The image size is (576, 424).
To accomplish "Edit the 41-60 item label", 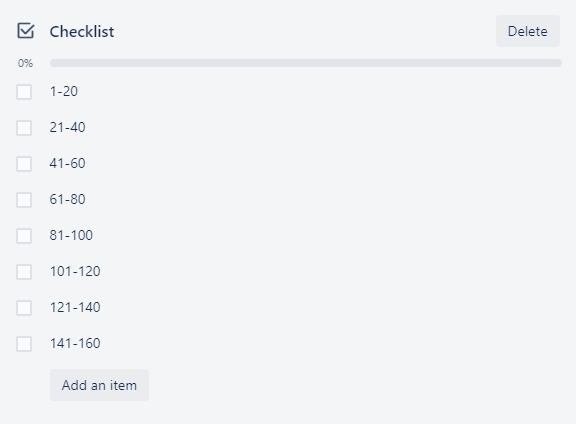I will tap(67, 164).
